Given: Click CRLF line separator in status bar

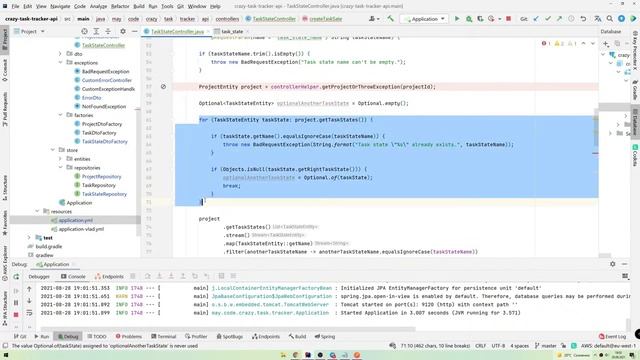Looking at the screenshot, I should pyautogui.click(x=480, y=346).
